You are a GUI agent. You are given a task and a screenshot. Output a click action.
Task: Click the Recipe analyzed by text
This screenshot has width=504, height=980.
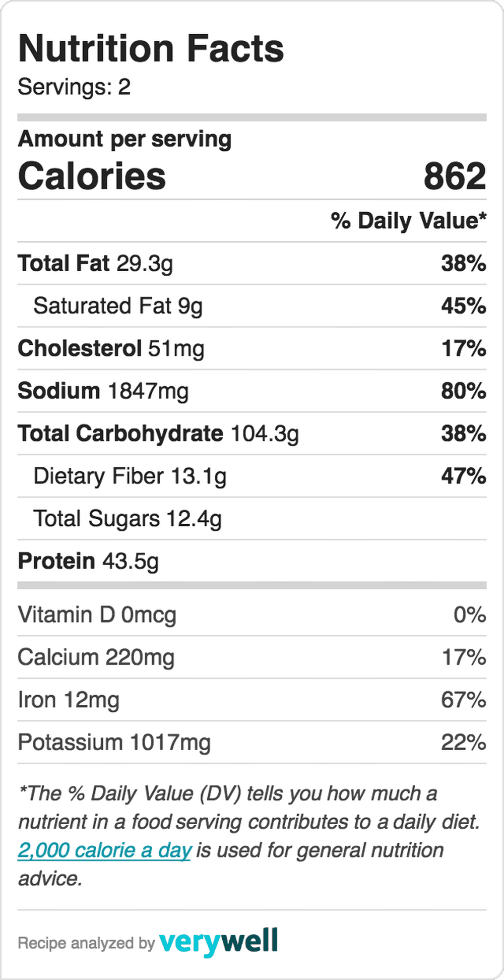coord(86,943)
